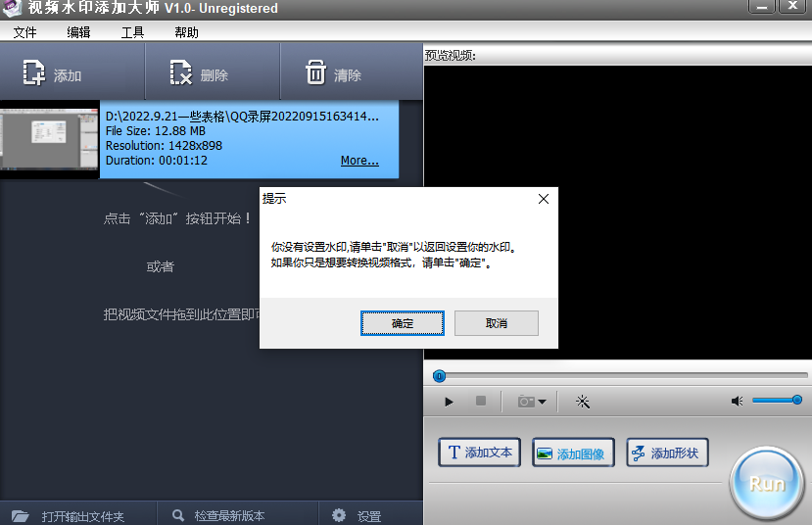Open the 文件 menu
Screen dimensions: 812x525
click(24, 32)
